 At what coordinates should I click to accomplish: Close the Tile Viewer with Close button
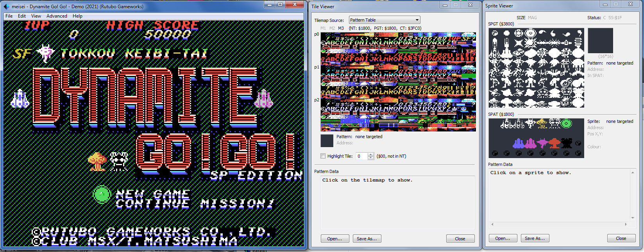(x=460, y=239)
